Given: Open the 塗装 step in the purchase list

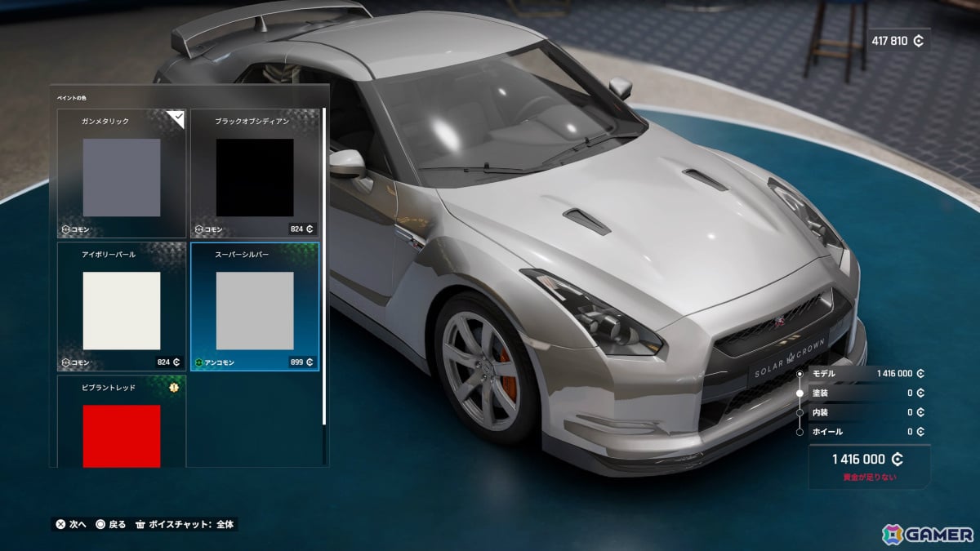Looking at the screenshot, I should tap(866, 393).
